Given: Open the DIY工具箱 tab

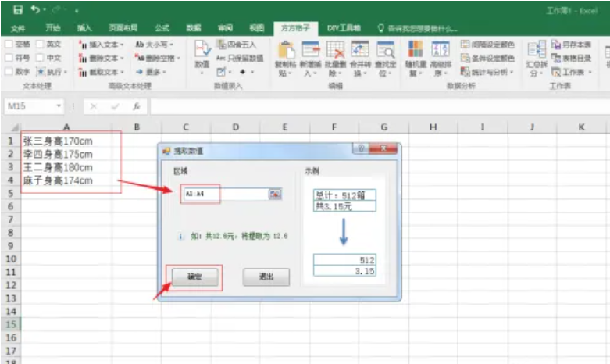Looking at the screenshot, I should tap(344, 27).
